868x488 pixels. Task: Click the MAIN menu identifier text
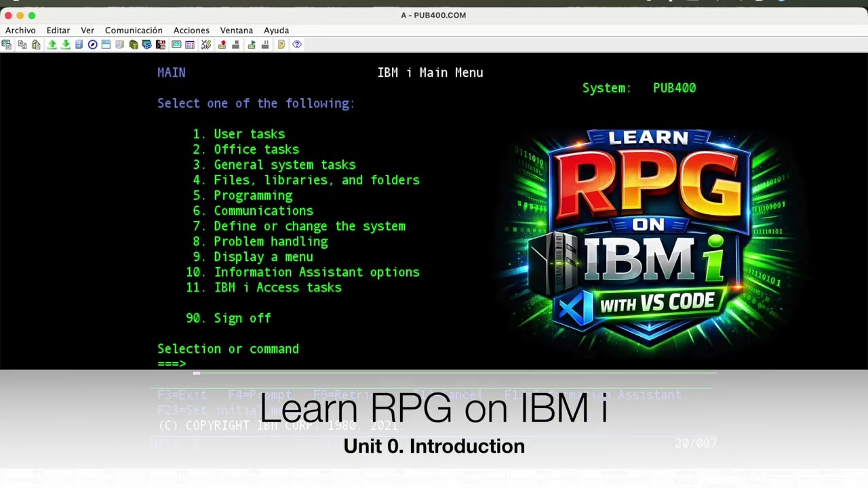click(x=172, y=73)
